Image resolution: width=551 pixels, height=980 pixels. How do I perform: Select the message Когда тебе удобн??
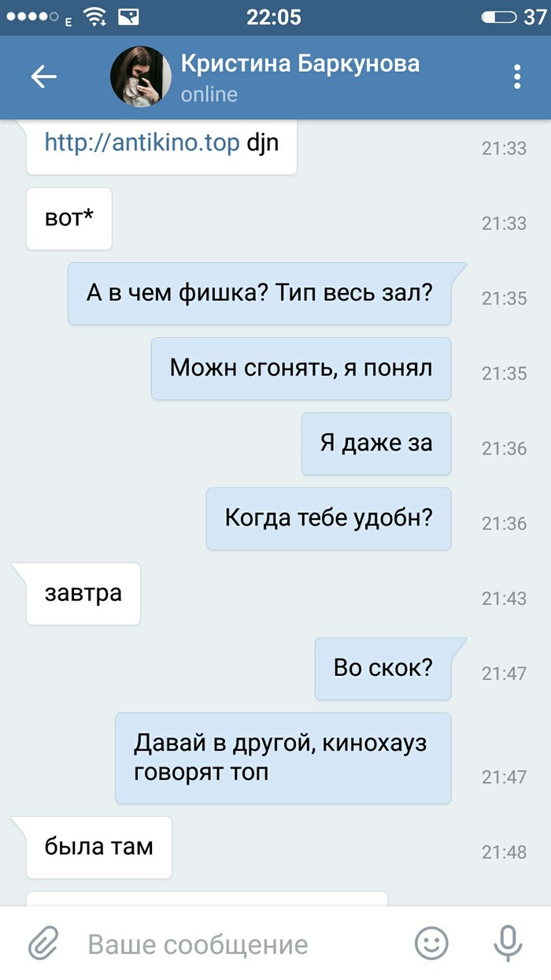click(329, 518)
